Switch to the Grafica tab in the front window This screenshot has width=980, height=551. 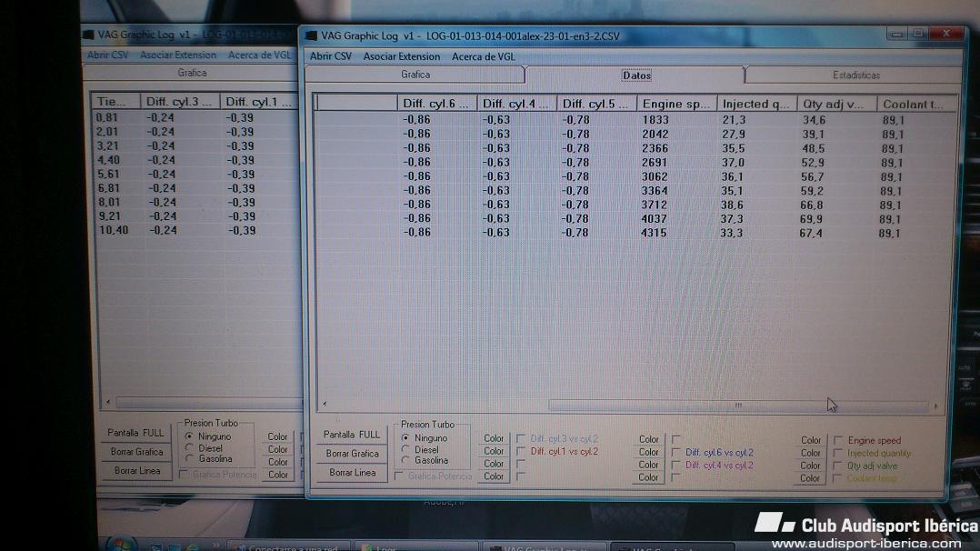tap(415, 75)
